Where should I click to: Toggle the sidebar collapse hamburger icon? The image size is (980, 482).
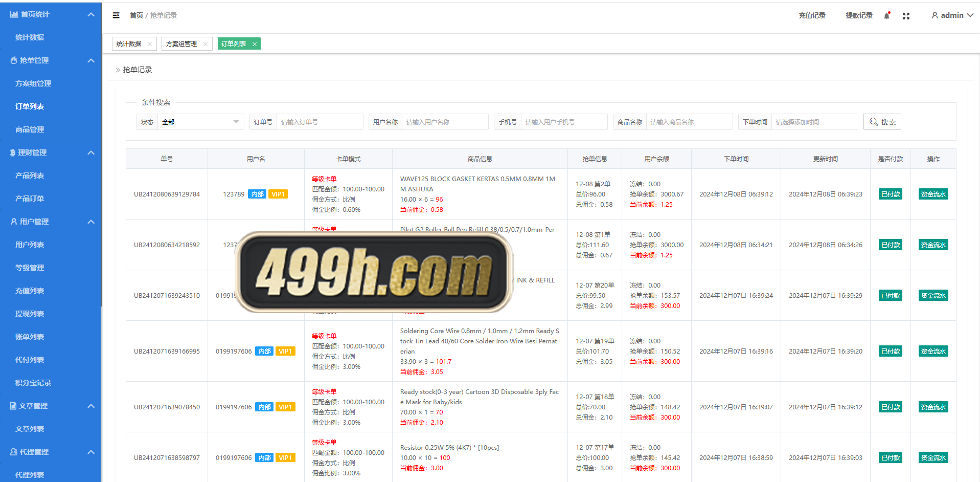(116, 15)
